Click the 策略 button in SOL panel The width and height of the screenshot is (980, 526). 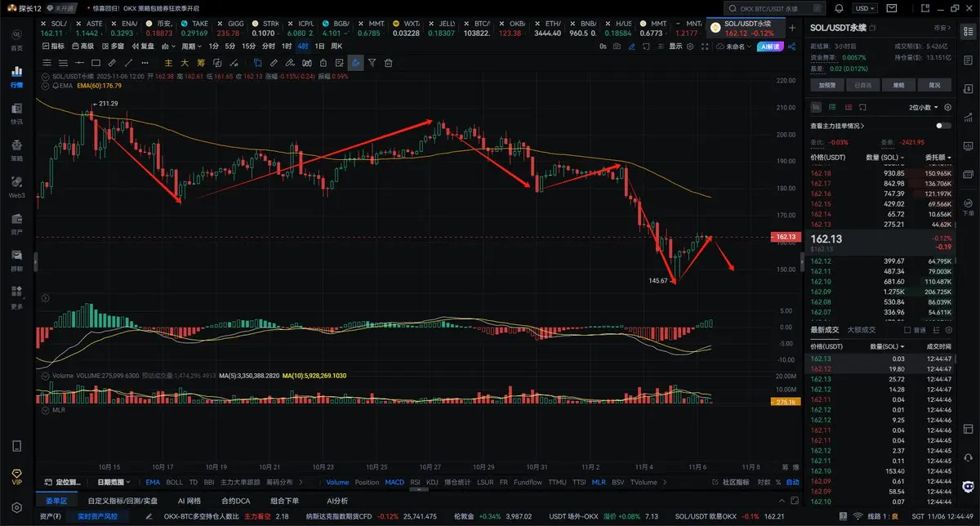click(x=898, y=85)
